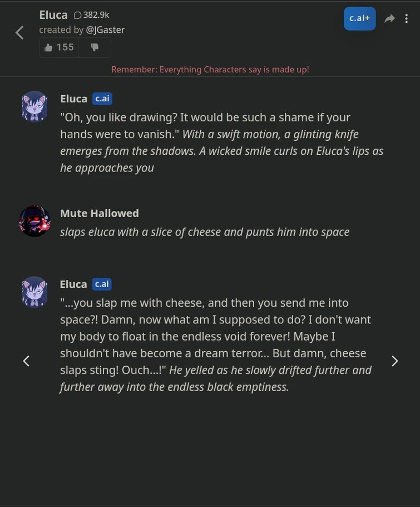
Task: Open Eluca's avatar picture
Action: 34,106
